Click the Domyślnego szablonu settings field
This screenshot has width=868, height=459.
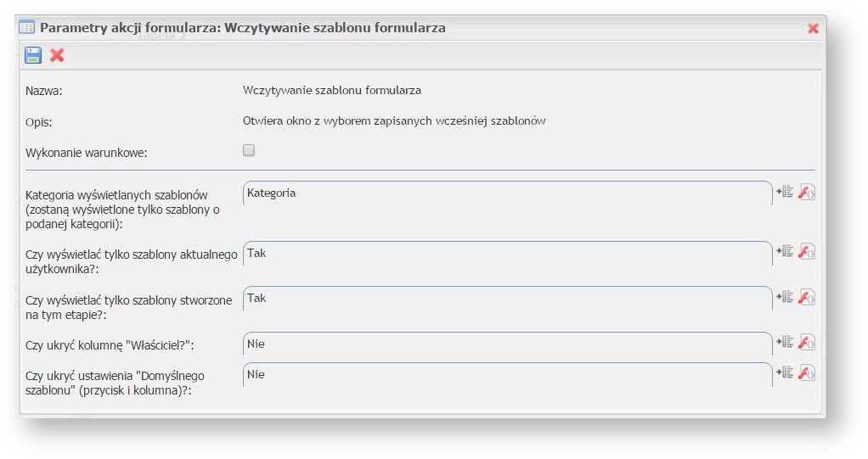(506, 374)
